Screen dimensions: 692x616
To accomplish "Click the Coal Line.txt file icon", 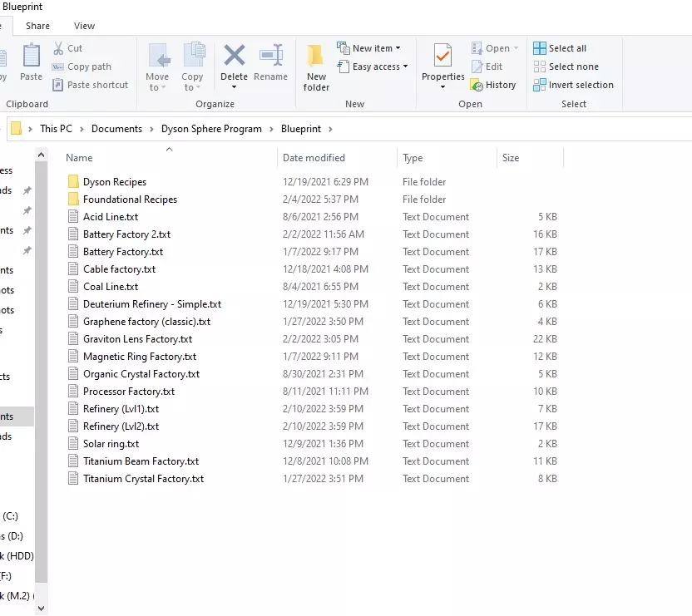I will click(x=73, y=286).
